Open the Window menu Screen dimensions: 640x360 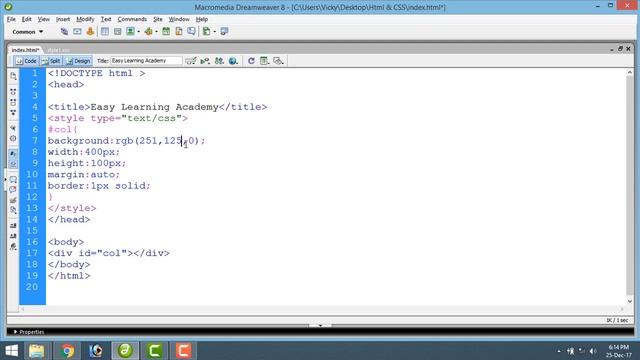[179, 19]
